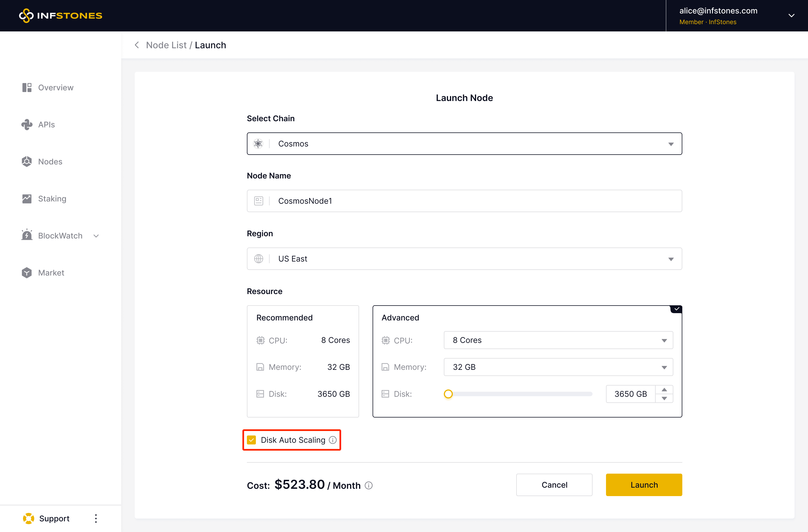
Task: Open the Support three-dot menu
Action: (x=96, y=519)
